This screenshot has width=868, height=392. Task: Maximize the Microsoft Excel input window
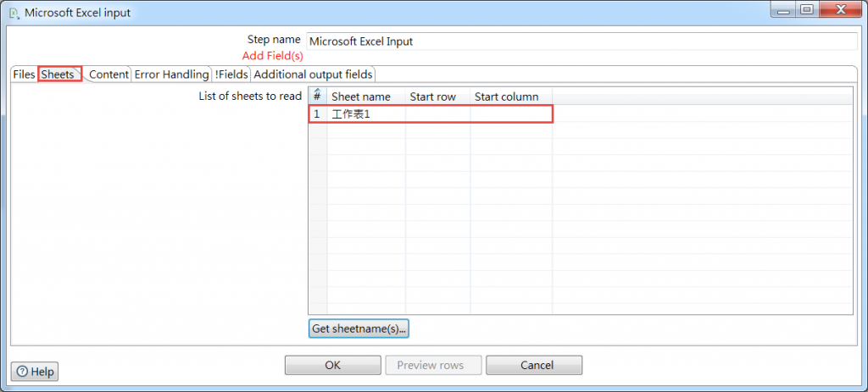(807, 9)
